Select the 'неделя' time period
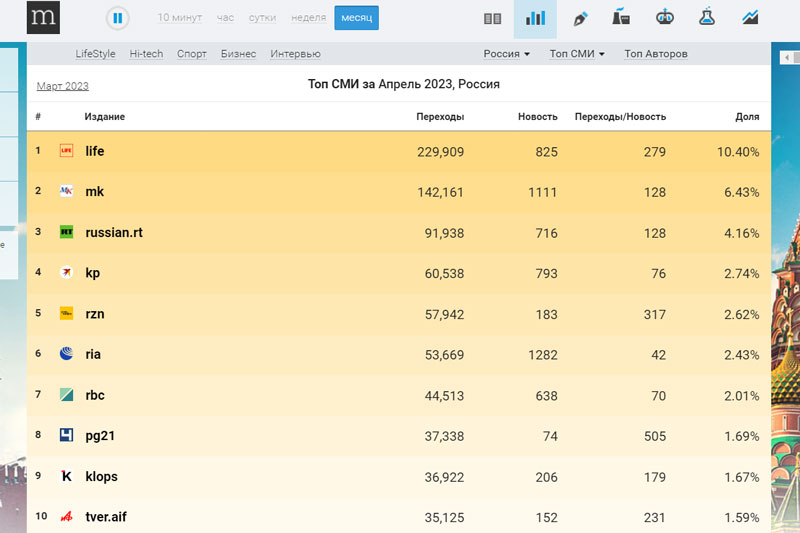This screenshot has width=800, height=533. (308, 18)
